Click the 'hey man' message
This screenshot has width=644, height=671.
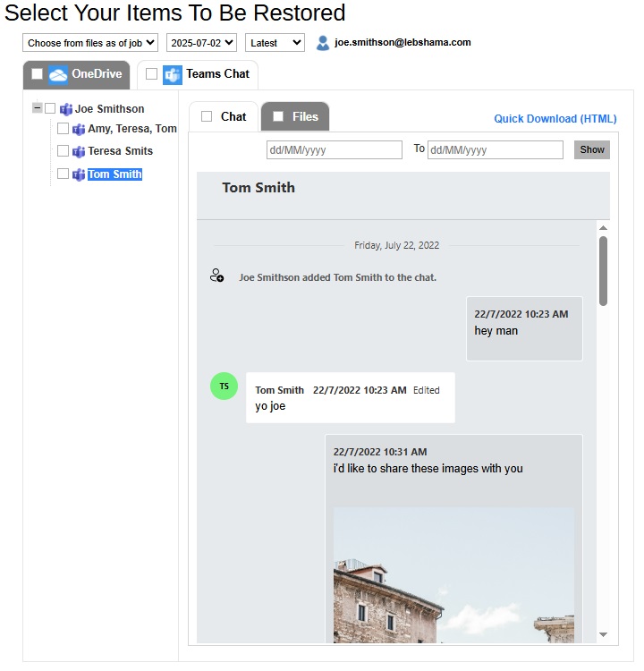(524, 328)
